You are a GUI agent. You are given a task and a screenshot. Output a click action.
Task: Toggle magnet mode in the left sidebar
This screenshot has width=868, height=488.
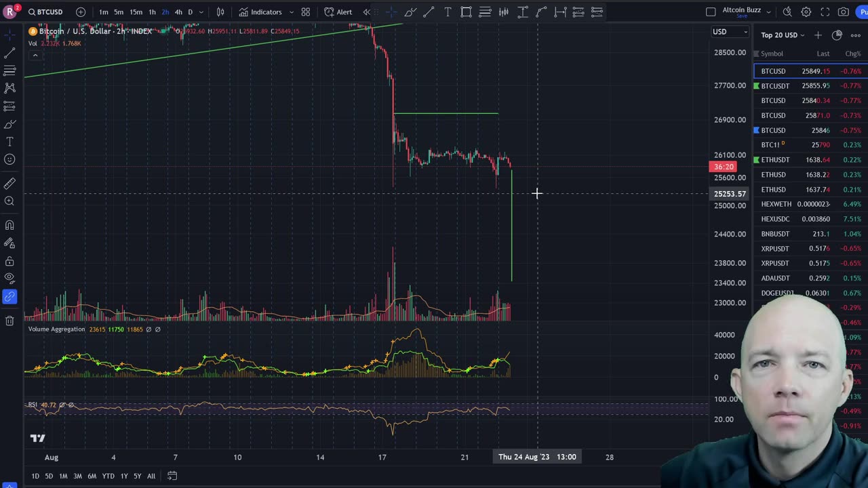pos(9,225)
